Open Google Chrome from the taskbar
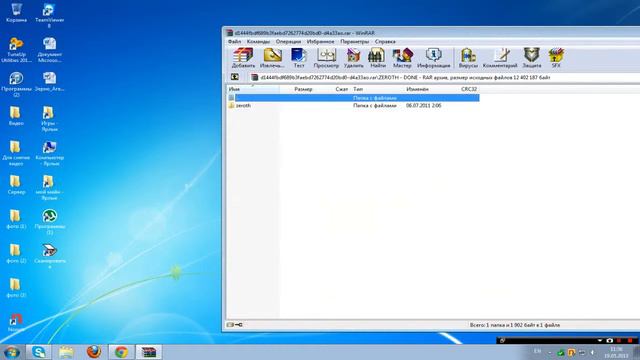 [121, 352]
